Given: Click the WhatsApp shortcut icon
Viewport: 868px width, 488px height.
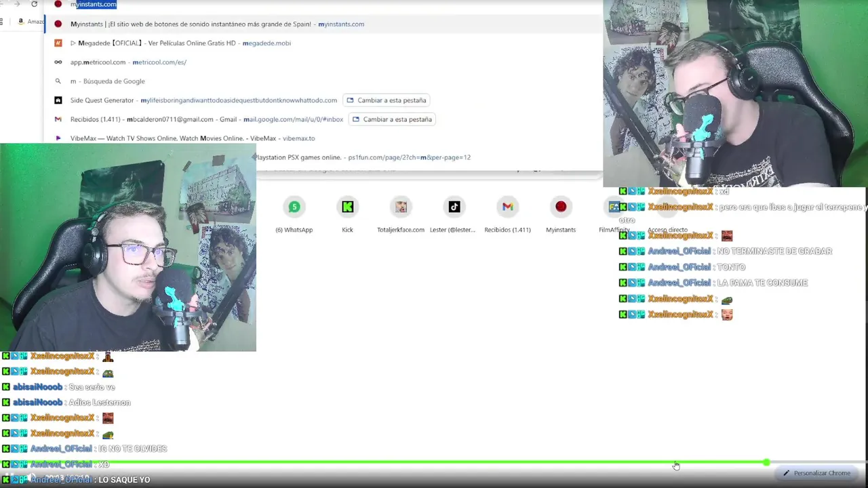Looking at the screenshot, I should pyautogui.click(x=294, y=207).
